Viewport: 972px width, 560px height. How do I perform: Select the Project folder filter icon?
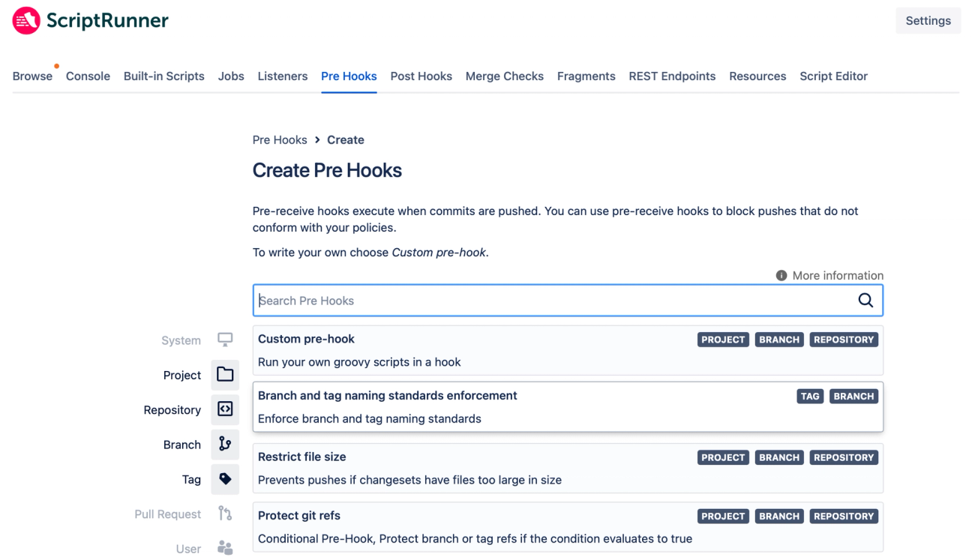(x=225, y=375)
